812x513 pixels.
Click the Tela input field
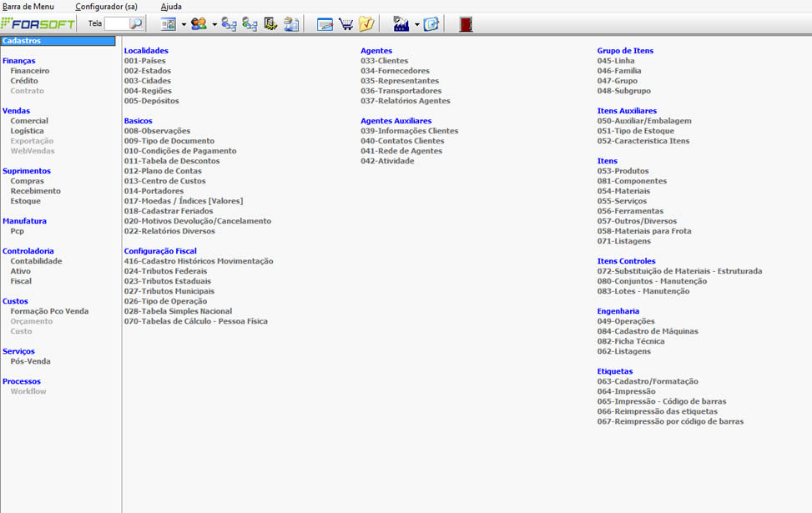coord(117,24)
